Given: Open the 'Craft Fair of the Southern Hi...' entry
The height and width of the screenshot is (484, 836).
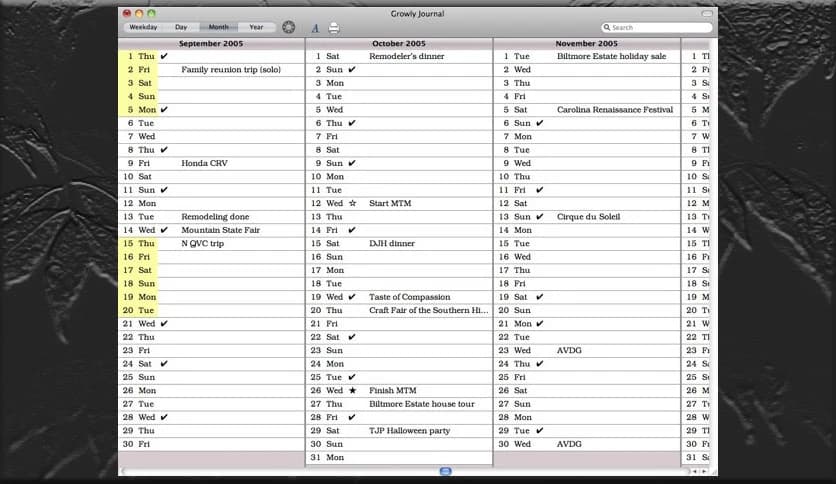Looking at the screenshot, I should 429,310.
